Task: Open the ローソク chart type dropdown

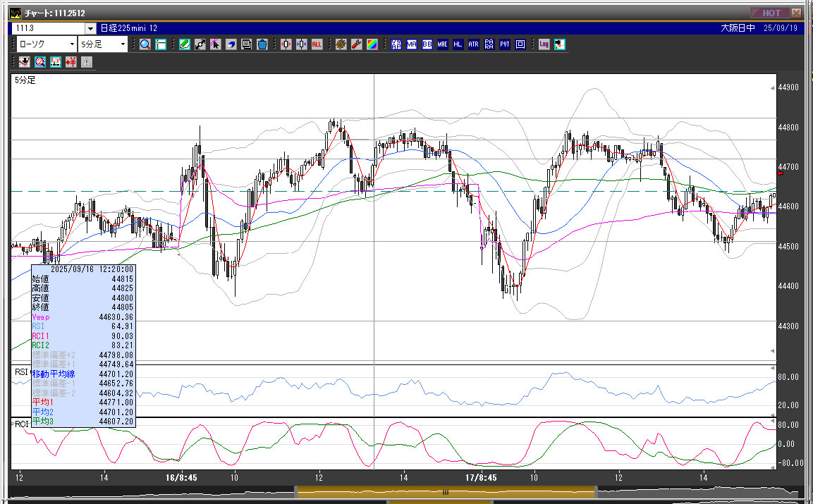Action: click(x=73, y=44)
